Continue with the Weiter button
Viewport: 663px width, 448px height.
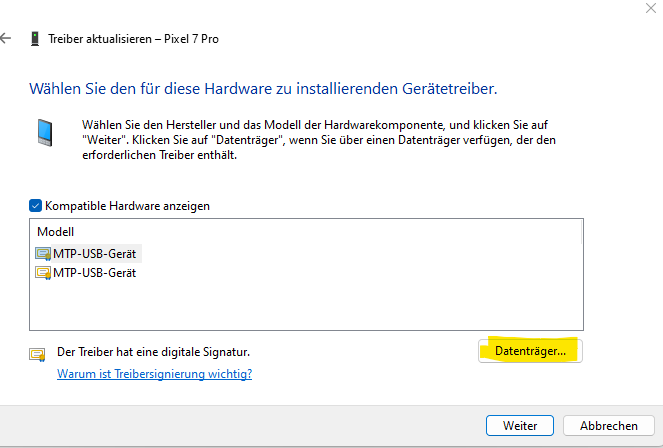click(x=520, y=425)
